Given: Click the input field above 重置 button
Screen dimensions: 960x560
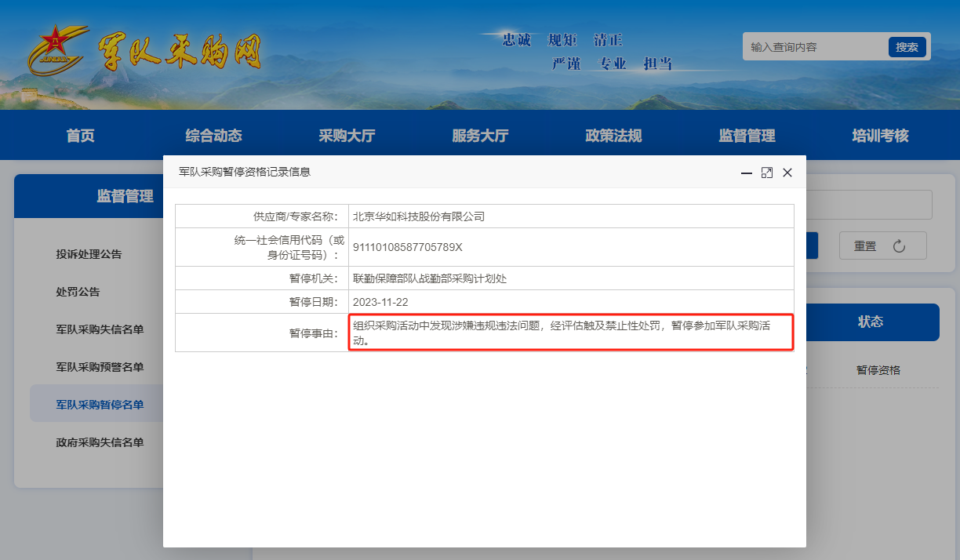Looking at the screenshot, I should pyautogui.click(x=869, y=205).
